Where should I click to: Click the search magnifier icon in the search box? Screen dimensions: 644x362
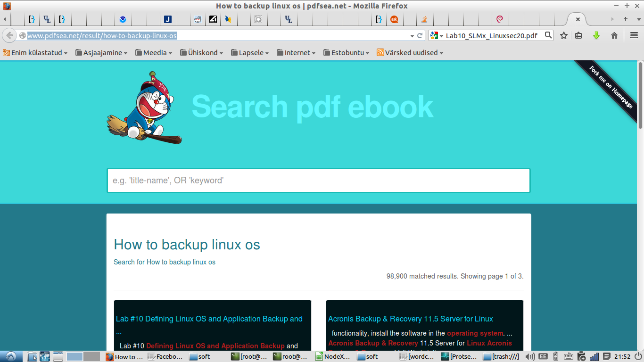[x=548, y=35]
